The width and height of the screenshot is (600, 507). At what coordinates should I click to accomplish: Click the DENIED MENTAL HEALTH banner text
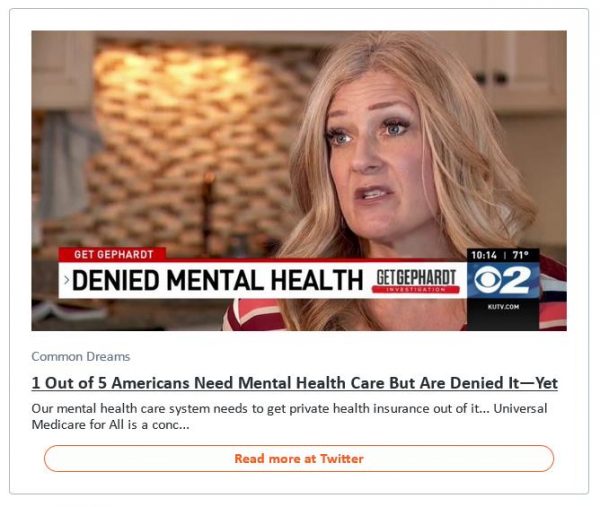217,280
